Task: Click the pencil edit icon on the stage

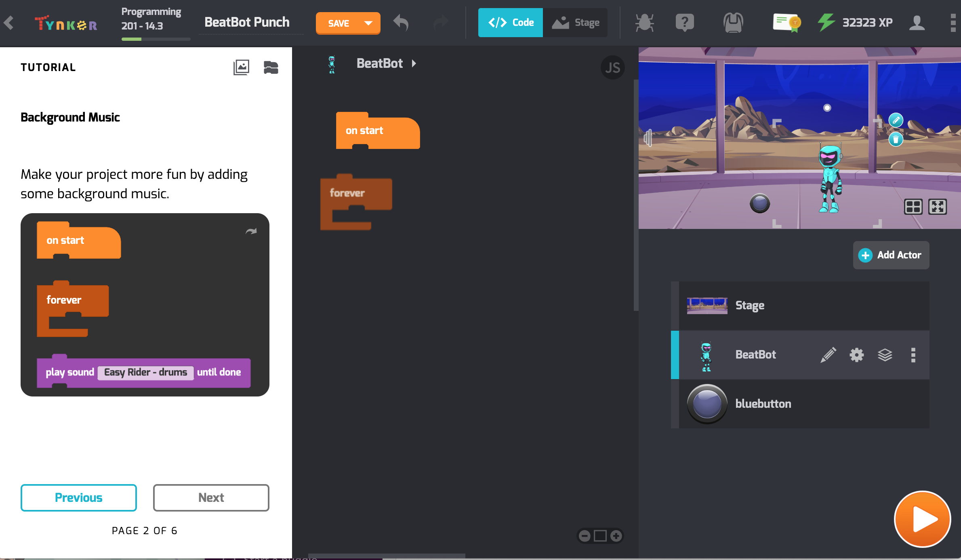Action: [896, 120]
